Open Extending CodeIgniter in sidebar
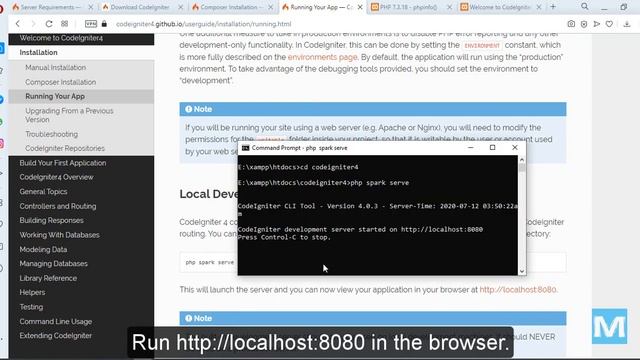 tap(56, 336)
